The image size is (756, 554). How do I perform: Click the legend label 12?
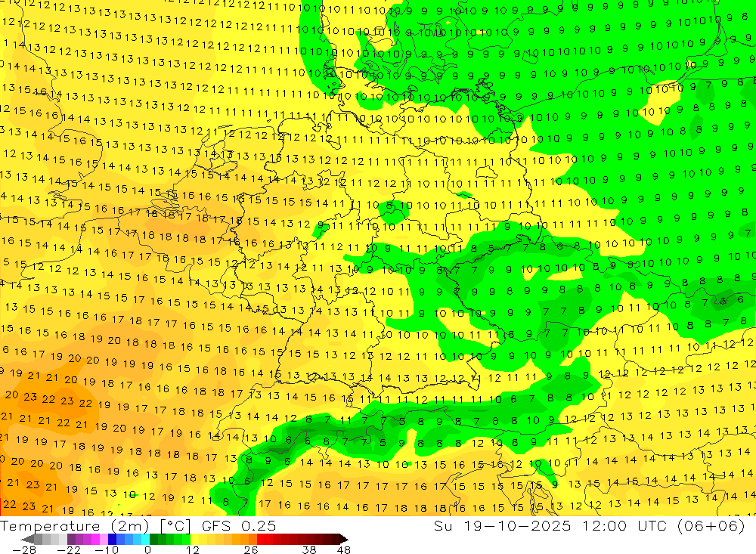click(x=193, y=550)
